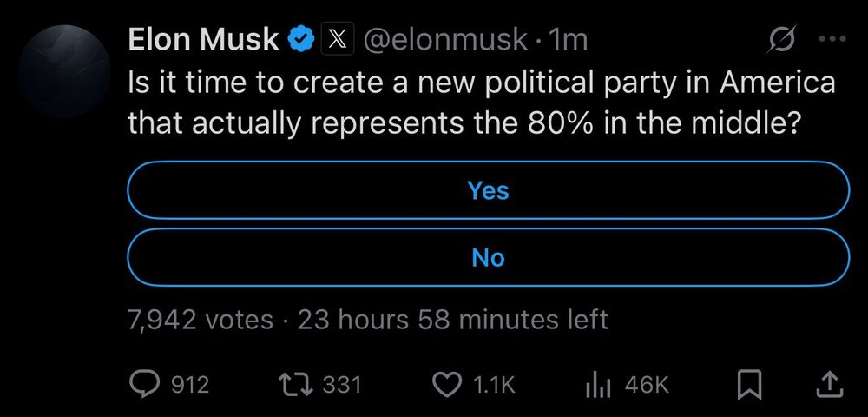The height and width of the screenshot is (417, 868).
Task: Tap the share upload arrow icon
Action: pyautogui.click(x=828, y=384)
